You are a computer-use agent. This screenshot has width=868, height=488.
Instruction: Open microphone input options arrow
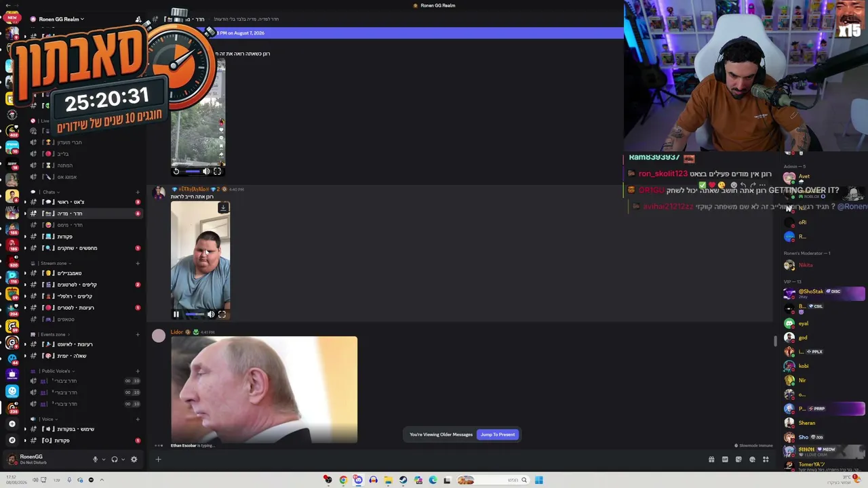click(104, 460)
